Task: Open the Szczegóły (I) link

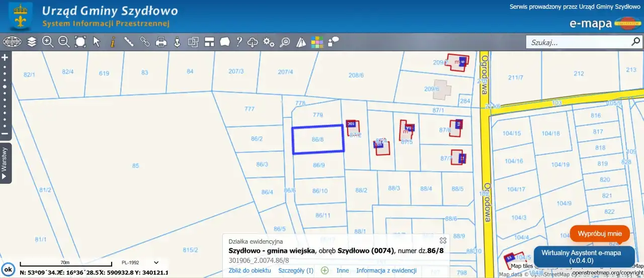Action: coord(296,270)
